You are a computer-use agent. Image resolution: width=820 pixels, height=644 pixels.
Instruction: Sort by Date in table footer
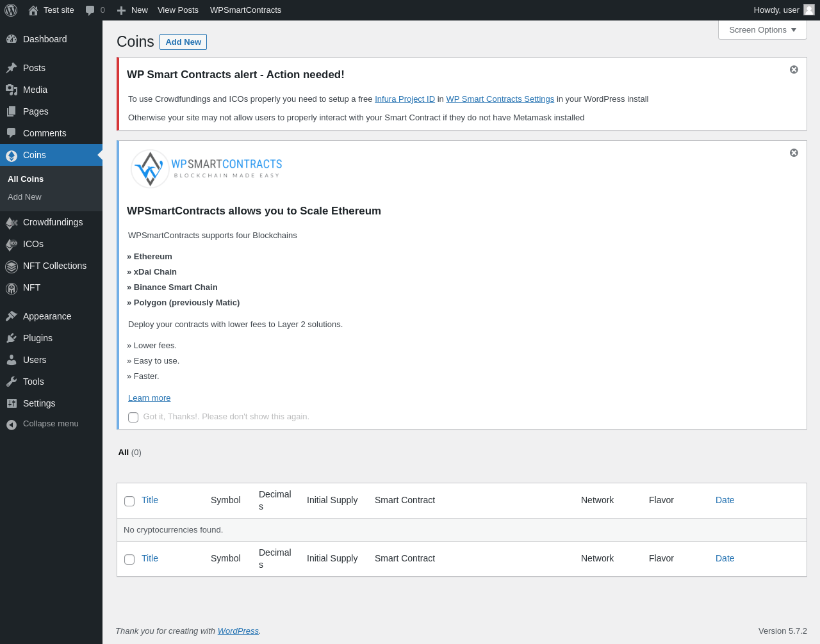(725, 558)
